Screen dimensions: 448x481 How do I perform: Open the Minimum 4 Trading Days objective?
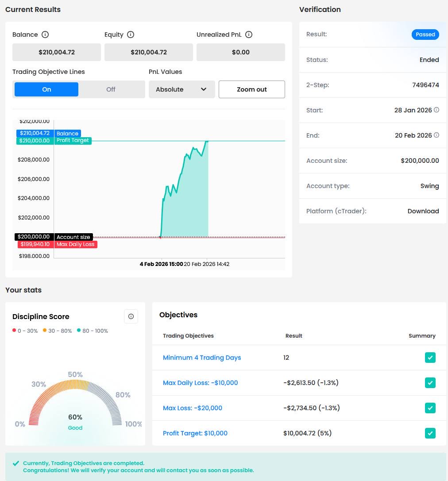202,358
